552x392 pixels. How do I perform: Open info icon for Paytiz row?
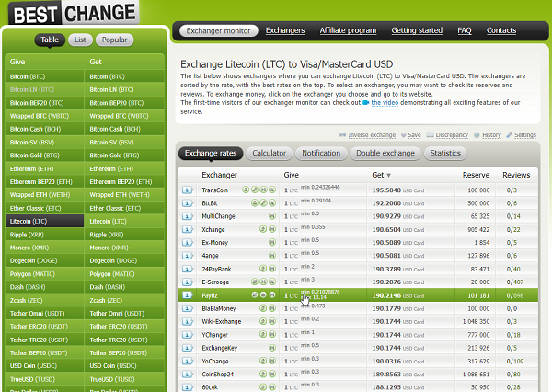[x=188, y=295]
